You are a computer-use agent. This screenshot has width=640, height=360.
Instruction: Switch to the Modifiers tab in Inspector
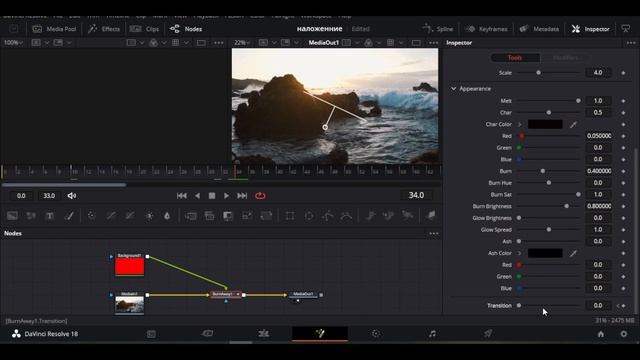[x=565, y=58]
